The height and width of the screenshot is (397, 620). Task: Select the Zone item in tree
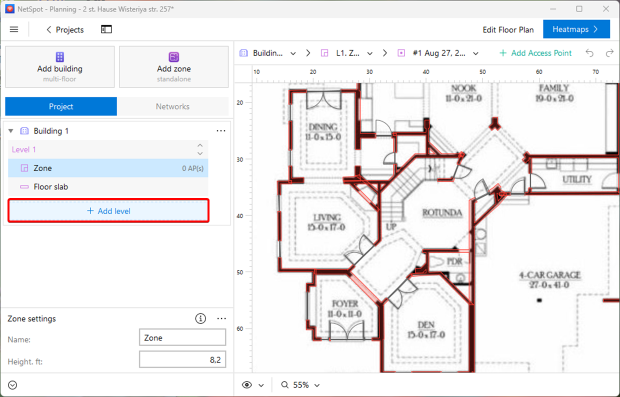108,168
